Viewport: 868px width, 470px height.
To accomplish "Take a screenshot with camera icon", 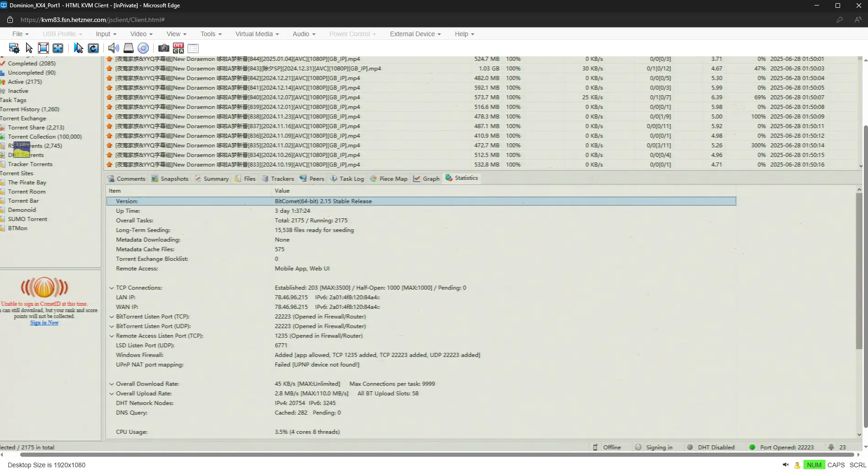I will click(163, 48).
